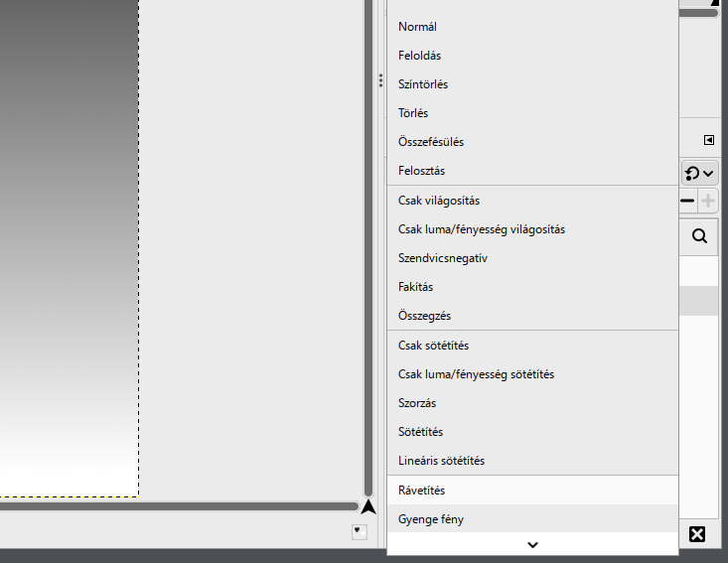Viewport: 728px width, 563px height.
Task: Click the magnifier search icon
Action: click(x=699, y=236)
